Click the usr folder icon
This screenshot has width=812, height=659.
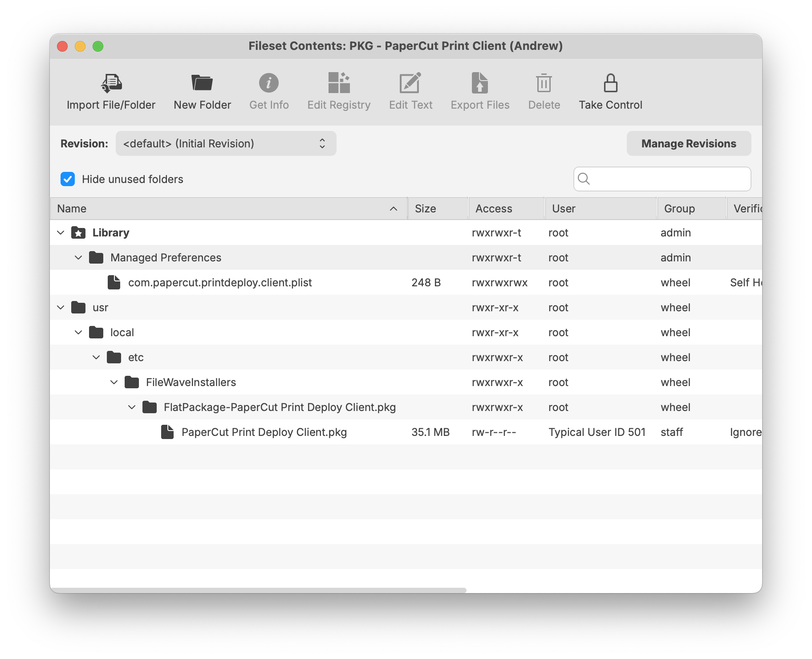tap(78, 307)
